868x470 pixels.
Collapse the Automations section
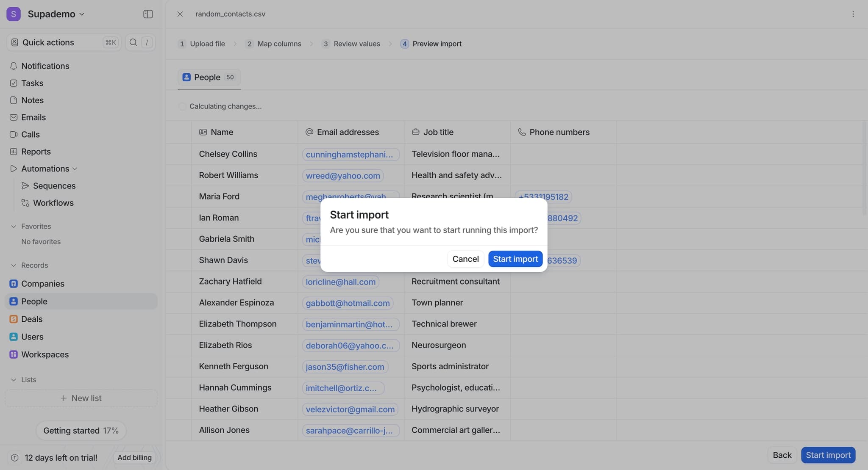[75, 169]
